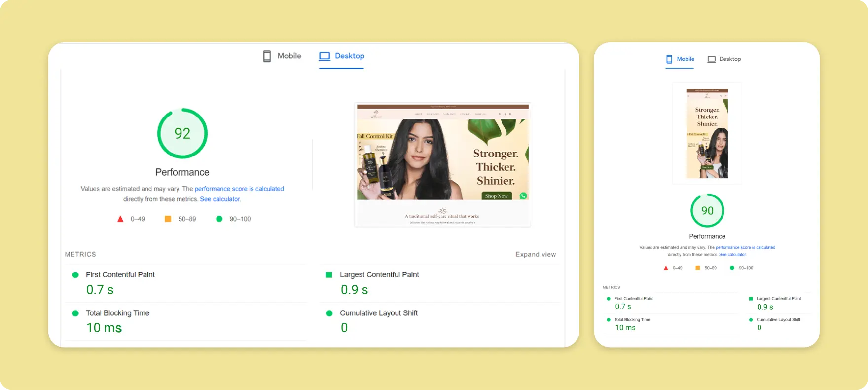Click the 92 performance score gauge
The image size is (868, 390).
[x=182, y=133]
